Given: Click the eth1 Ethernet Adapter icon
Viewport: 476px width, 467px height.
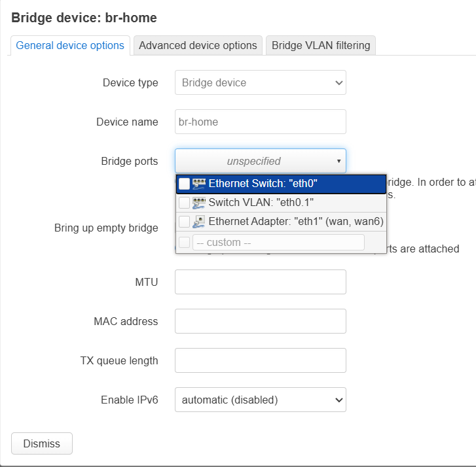Looking at the screenshot, I should tap(199, 222).
